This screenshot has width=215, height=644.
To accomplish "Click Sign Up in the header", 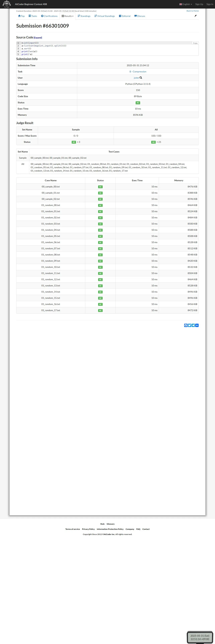I will [199, 4].
